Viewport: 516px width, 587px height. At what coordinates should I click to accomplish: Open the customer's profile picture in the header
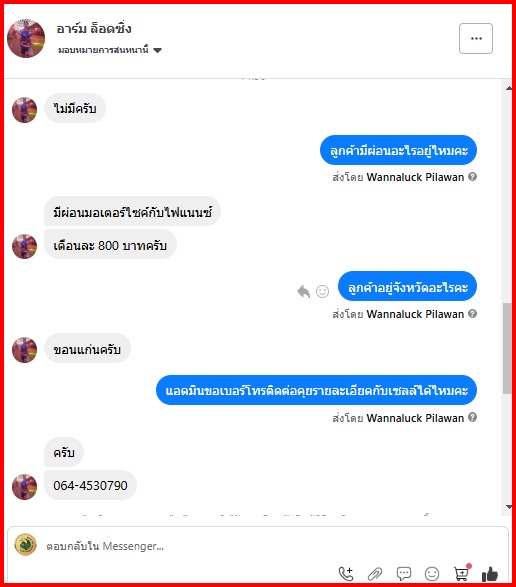(x=26, y=39)
